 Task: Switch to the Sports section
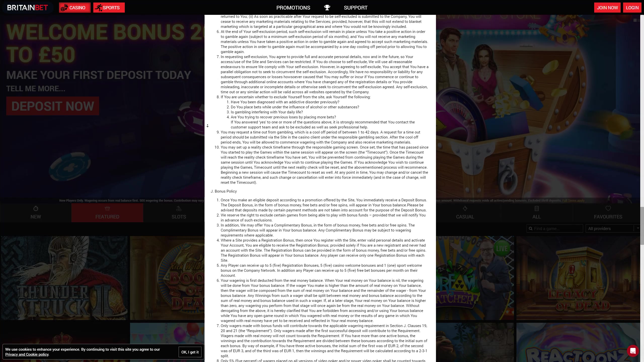(x=109, y=8)
